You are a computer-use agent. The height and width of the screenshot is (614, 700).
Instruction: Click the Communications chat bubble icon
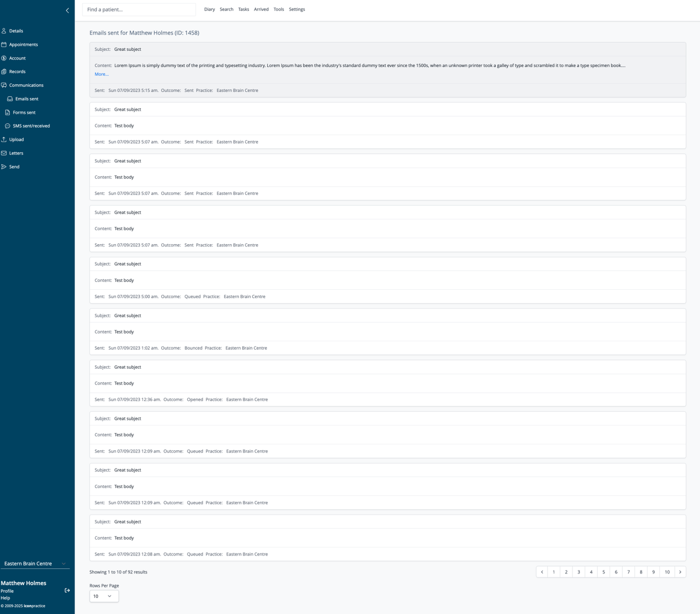(x=4, y=85)
